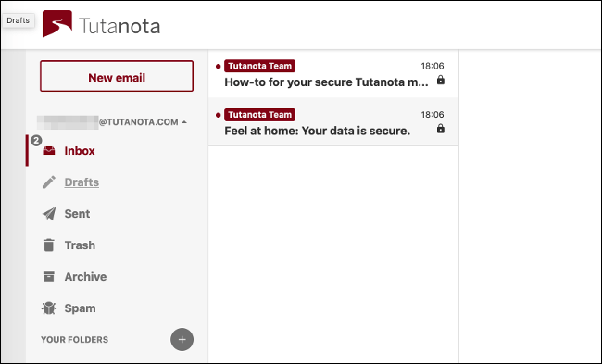Select the Archive folder label

[x=85, y=276]
